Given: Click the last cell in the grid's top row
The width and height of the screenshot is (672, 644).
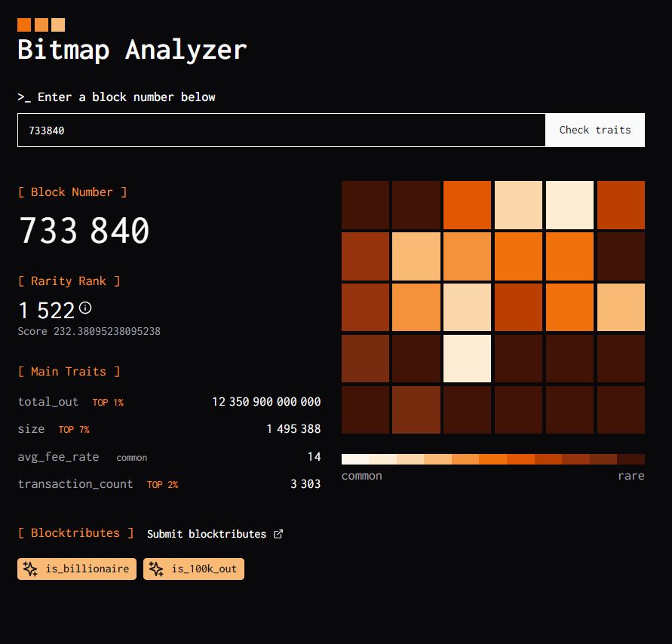Looking at the screenshot, I should point(621,205).
